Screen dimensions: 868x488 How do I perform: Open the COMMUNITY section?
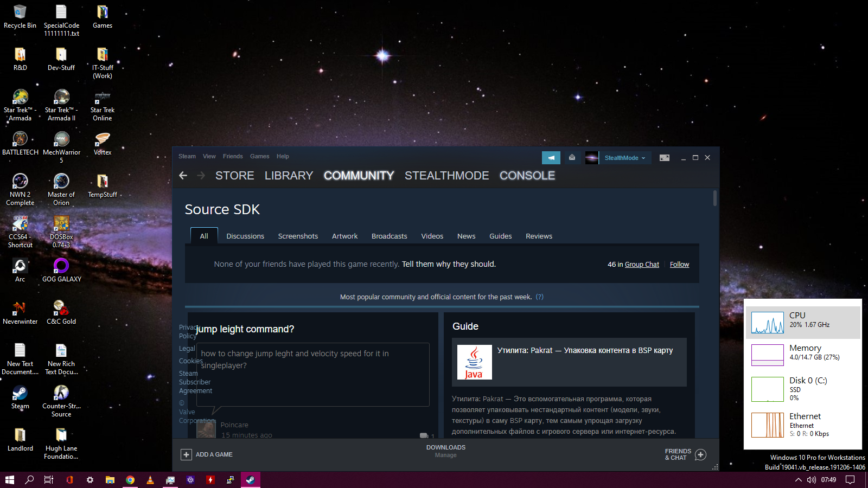point(359,176)
